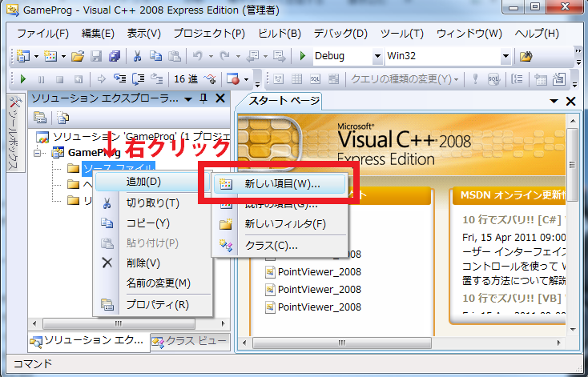Select 新しい項目(W)... from the submenu
588x377 pixels.
(x=281, y=183)
